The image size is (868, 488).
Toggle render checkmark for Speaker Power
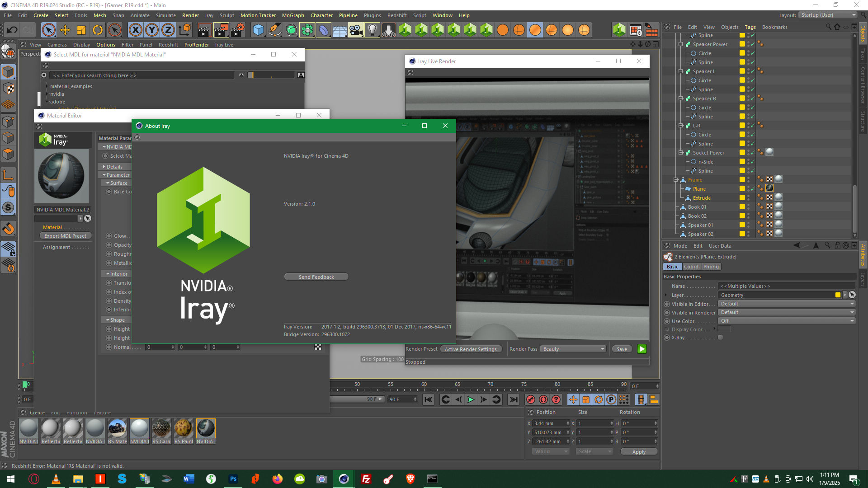coord(753,44)
